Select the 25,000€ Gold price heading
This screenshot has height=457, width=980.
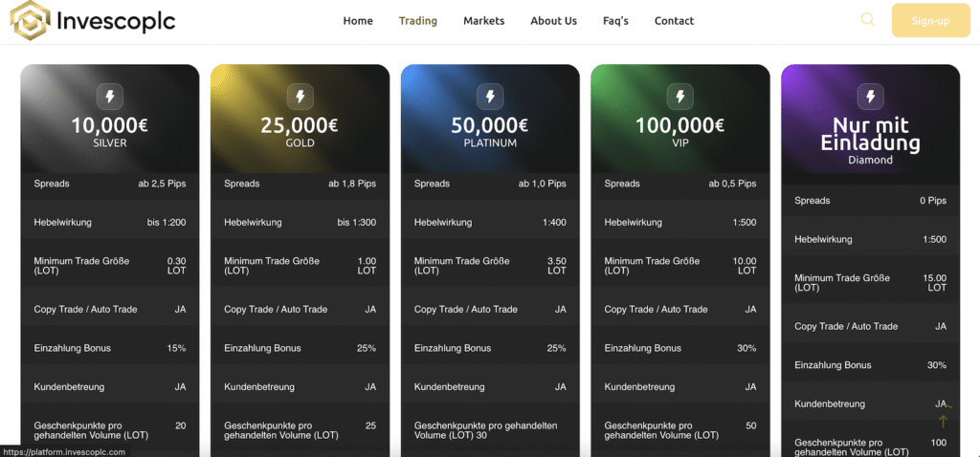(x=300, y=125)
